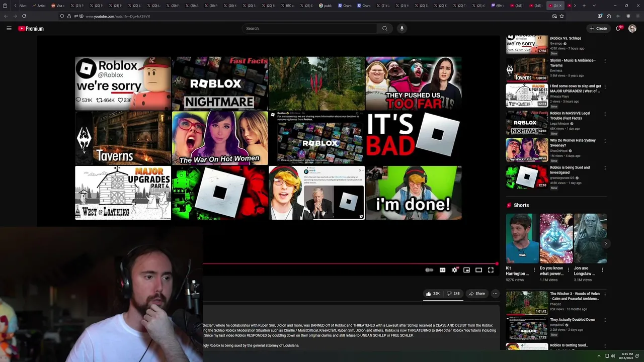Toggle fullscreen for the video
644x362 pixels.
point(491,270)
